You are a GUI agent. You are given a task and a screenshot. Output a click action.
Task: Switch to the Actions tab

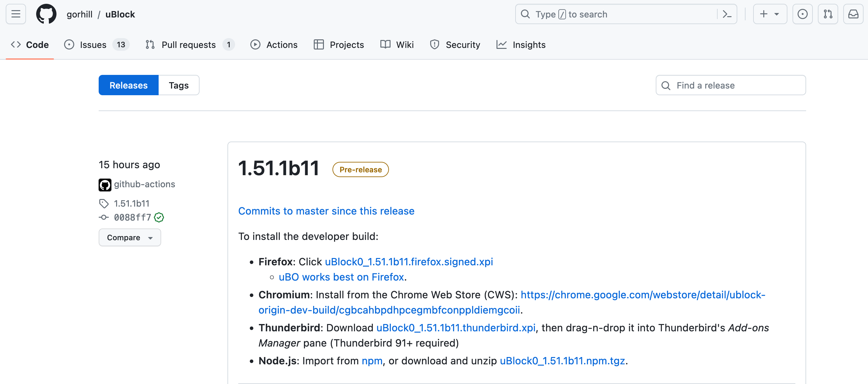pyautogui.click(x=273, y=44)
